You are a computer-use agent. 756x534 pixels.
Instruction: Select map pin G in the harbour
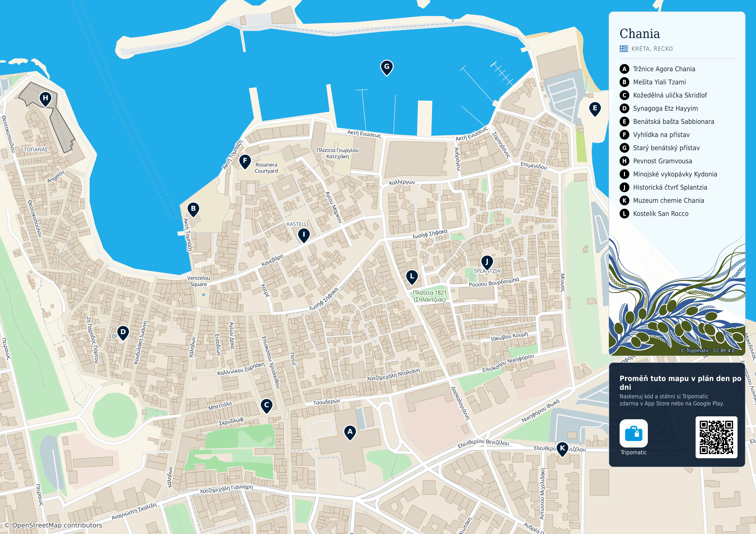tap(387, 67)
